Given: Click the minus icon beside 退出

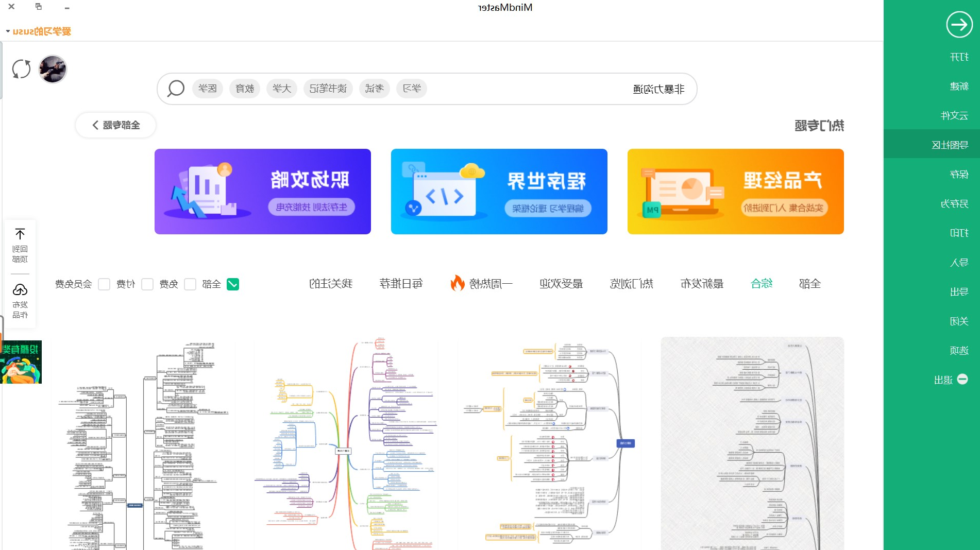Looking at the screenshot, I should pyautogui.click(x=962, y=379).
